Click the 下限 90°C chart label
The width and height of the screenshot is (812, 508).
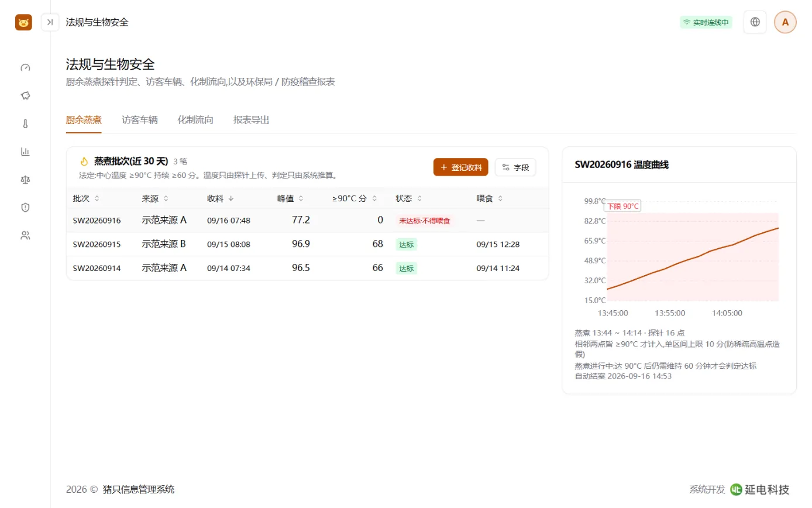[x=622, y=207]
